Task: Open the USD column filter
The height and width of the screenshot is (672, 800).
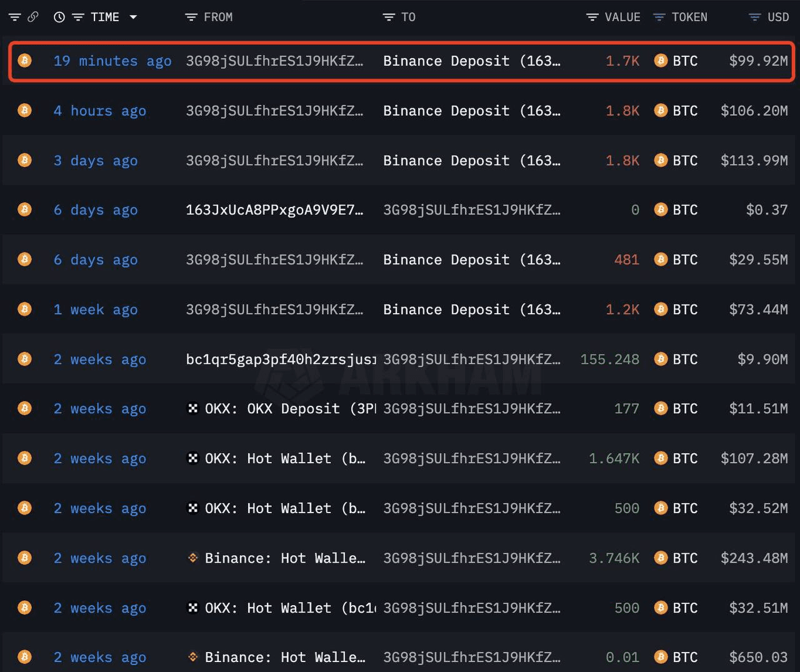Action: tap(755, 17)
